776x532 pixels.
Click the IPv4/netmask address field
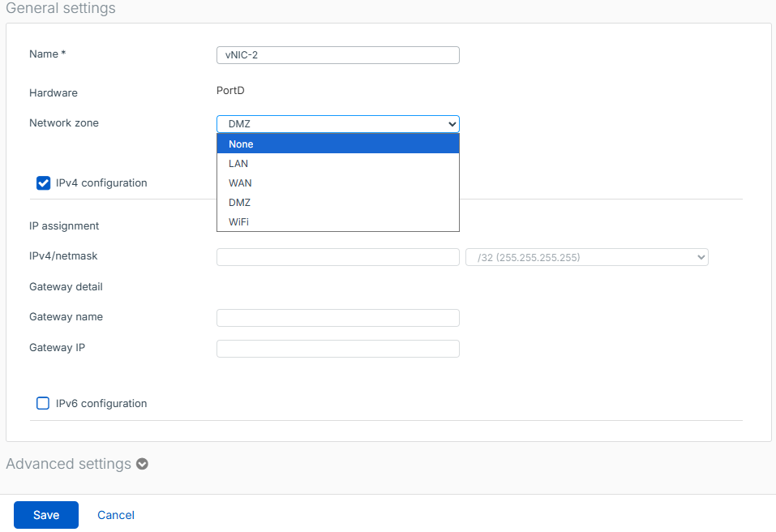point(337,257)
